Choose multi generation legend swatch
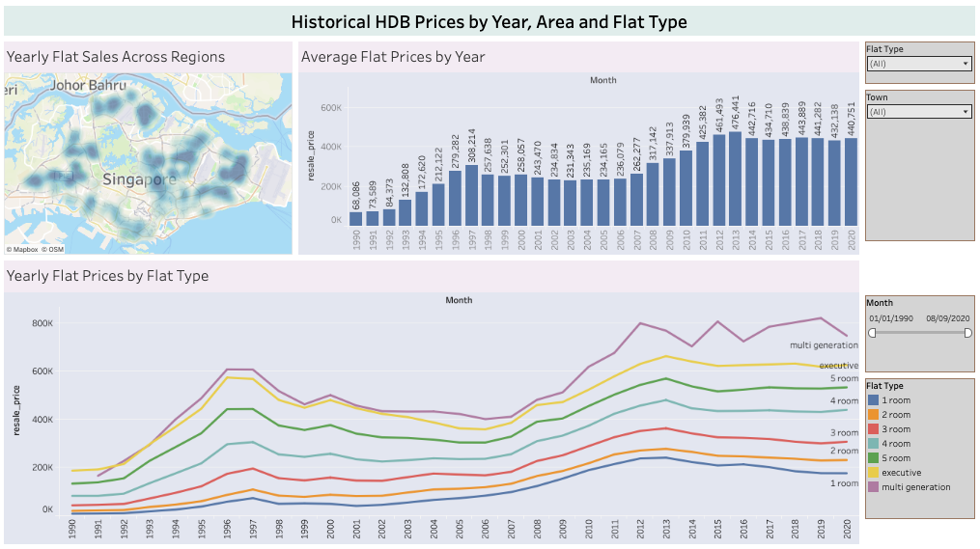Viewport: 980px width, 549px height. tap(874, 487)
